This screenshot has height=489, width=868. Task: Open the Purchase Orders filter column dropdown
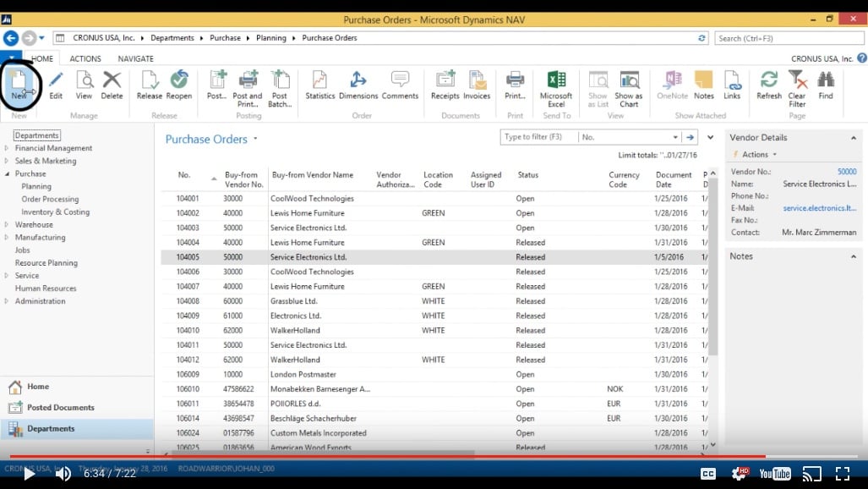tap(674, 135)
